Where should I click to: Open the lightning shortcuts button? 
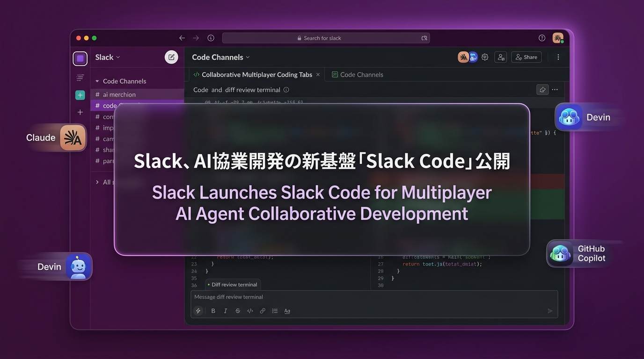point(198,311)
